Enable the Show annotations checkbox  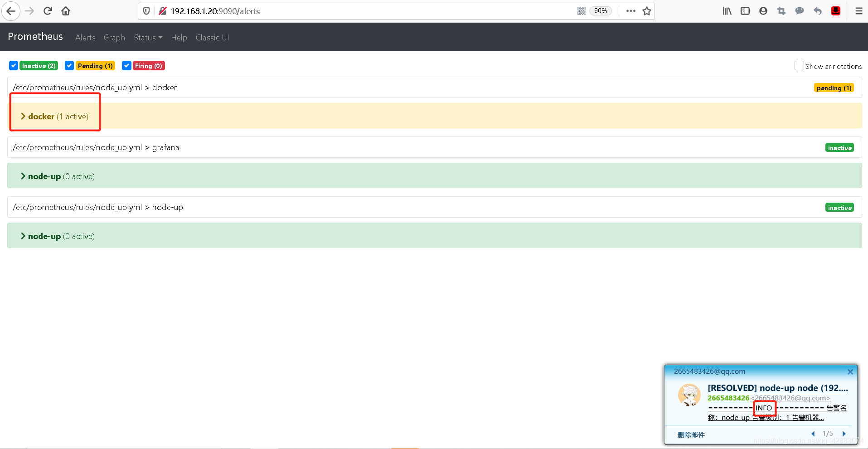pos(799,66)
